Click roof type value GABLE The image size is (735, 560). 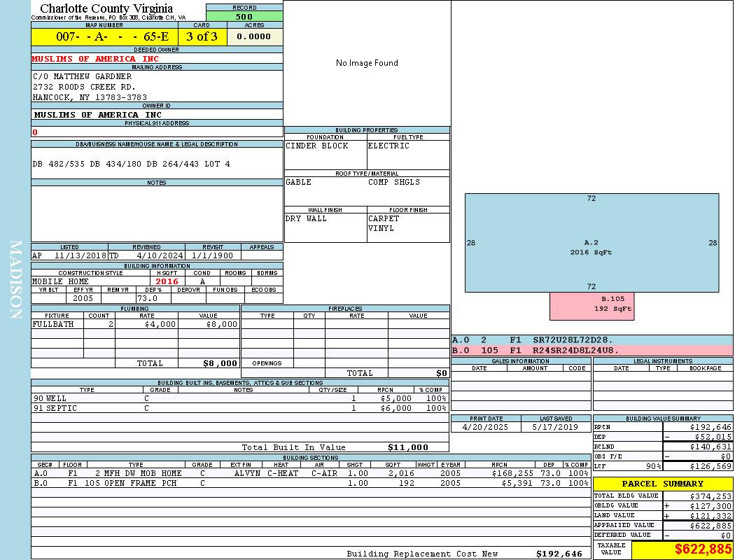[x=298, y=182]
